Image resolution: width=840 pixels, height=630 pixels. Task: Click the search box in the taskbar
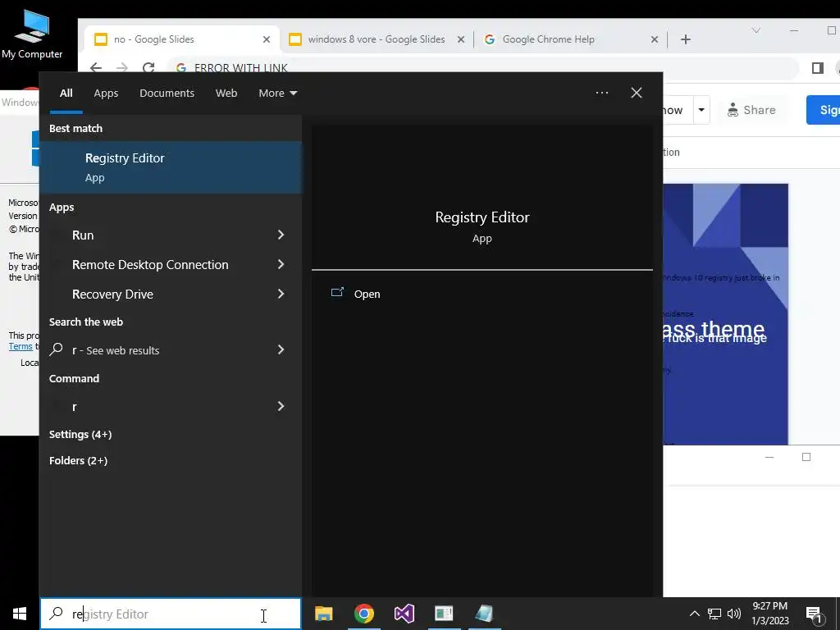pos(171,614)
